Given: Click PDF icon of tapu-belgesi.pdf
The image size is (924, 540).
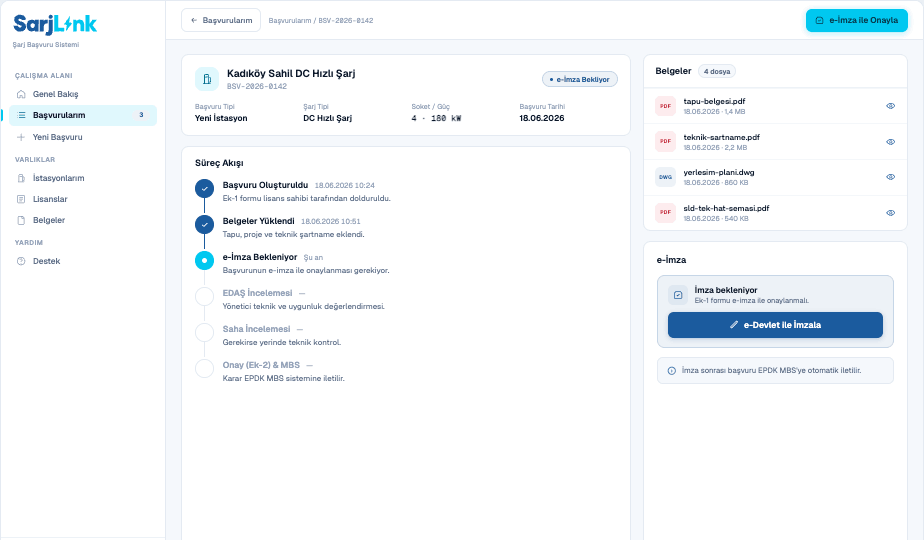Looking at the screenshot, I should tap(665, 106).
